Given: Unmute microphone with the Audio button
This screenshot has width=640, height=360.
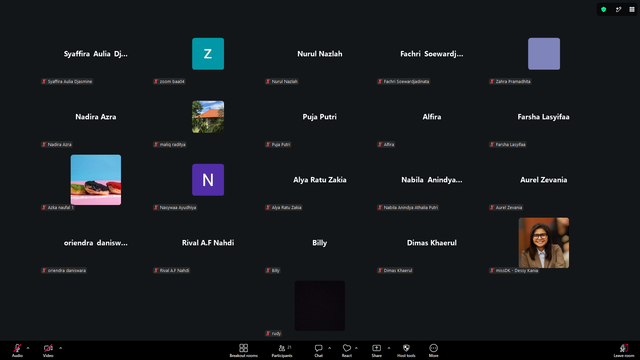Looking at the screenshot, I should (17, 350).
